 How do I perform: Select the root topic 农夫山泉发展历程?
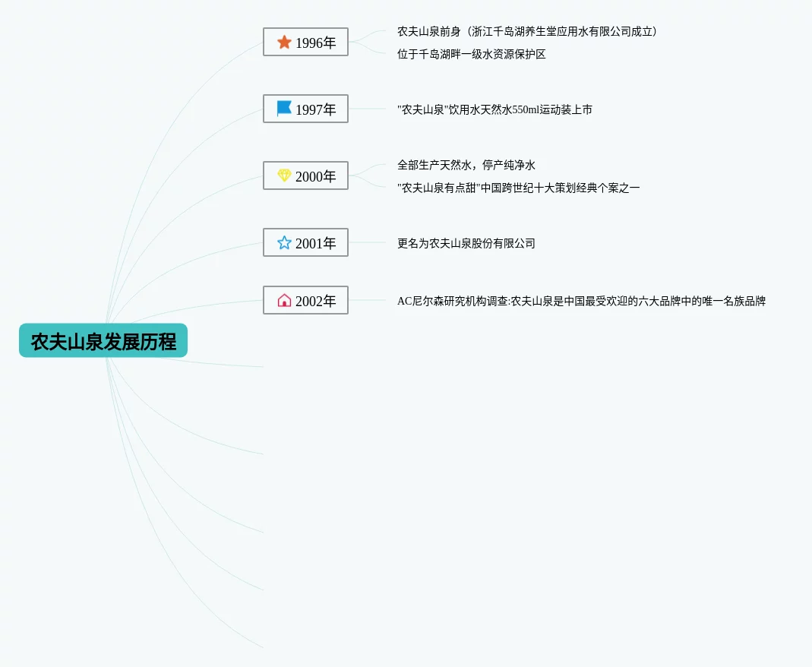(x=103, y=341)
